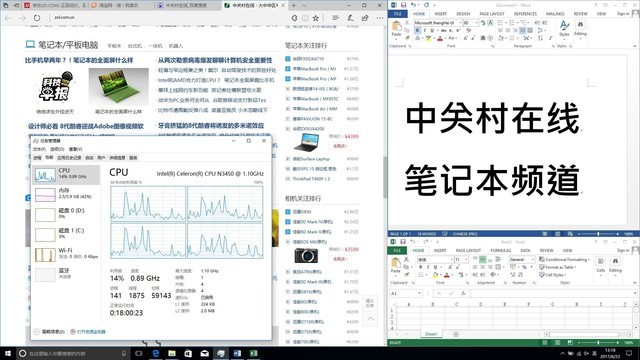Save the Excel workbook with the save icon
Viewport: 640px width, 360px height.
[x=403, y=242]
